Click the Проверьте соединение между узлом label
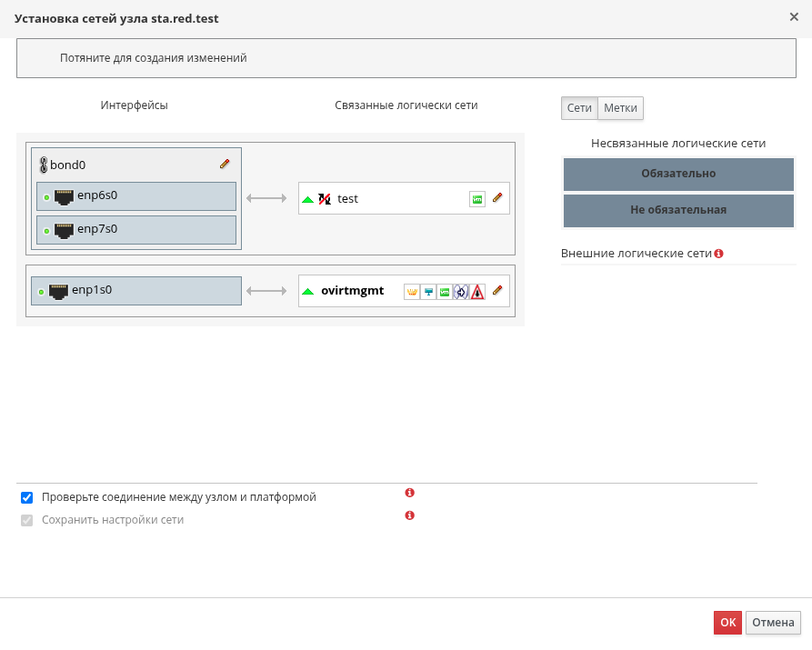 tap(178, 497)
